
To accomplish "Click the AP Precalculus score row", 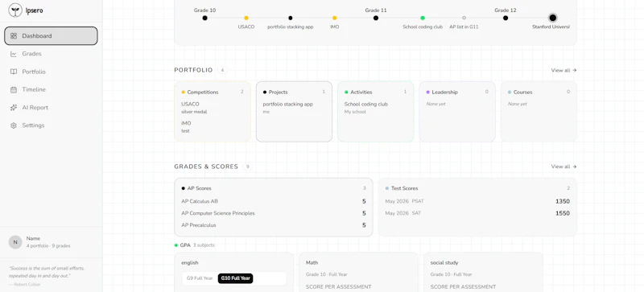I will (x=274, y=225).
